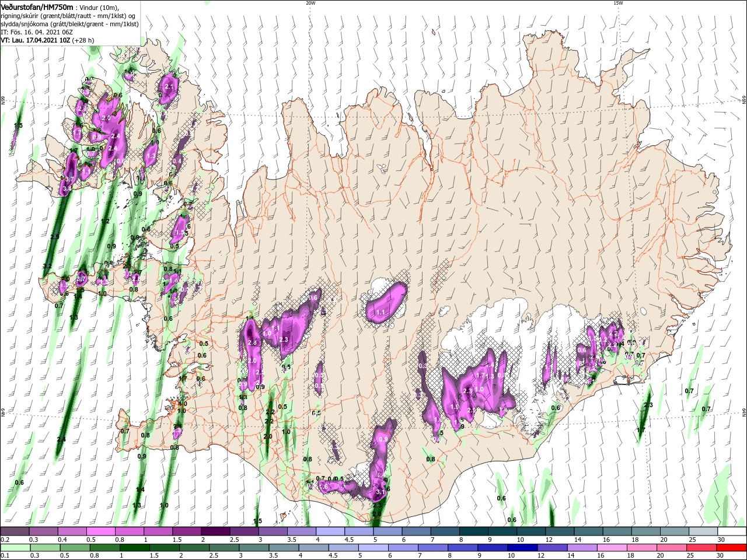Click the pale grey 25 snow legend swatch

click(703, 531)
